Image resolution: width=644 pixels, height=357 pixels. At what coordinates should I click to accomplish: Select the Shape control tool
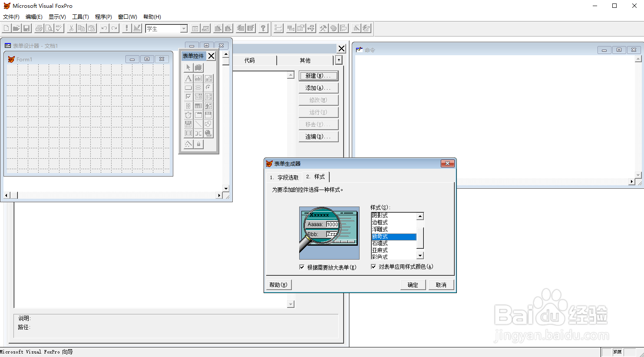pos(208,124)
